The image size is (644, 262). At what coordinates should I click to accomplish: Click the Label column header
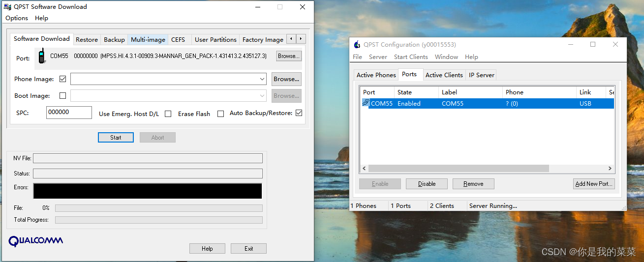[x=470, y=92]
